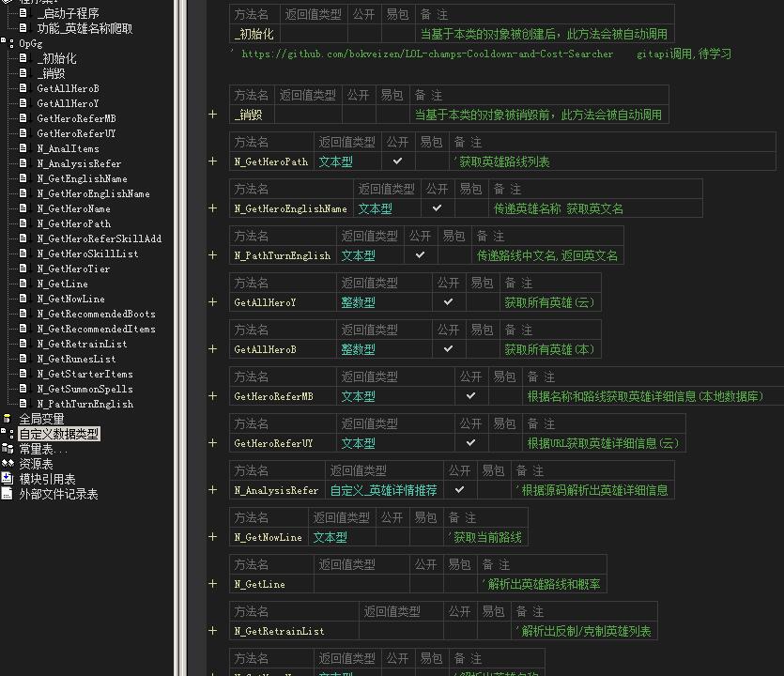Click the page icon beside 功能_英雄名称爬取

(x=24, y=28)
